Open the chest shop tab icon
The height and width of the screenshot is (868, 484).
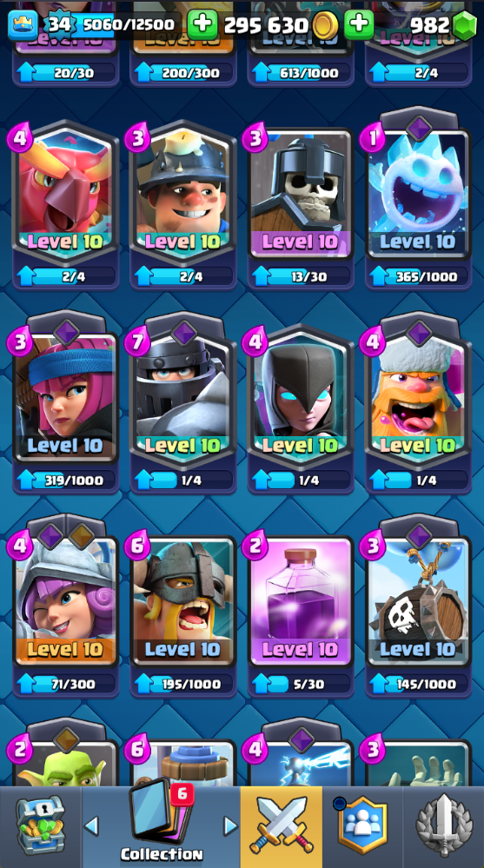[x=41, y=826]
